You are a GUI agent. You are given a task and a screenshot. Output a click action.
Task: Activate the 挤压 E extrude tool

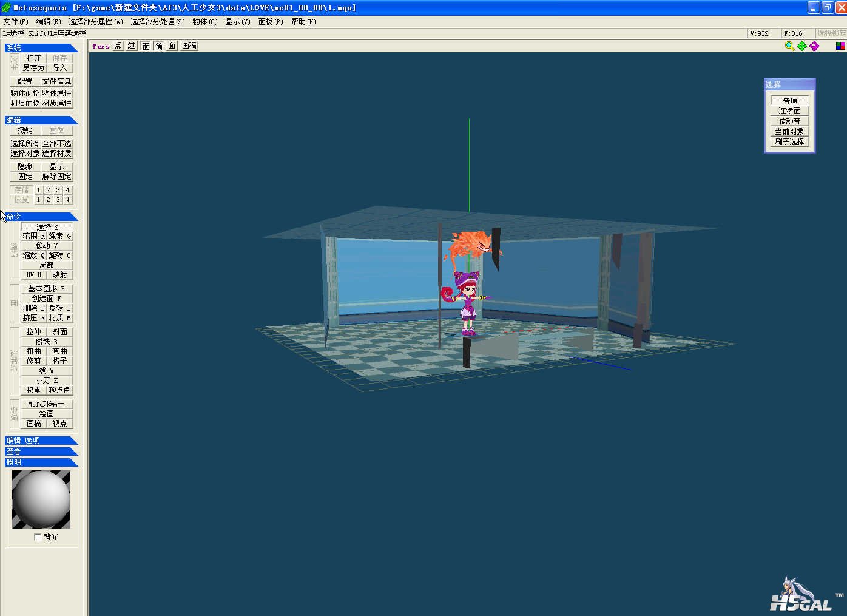pyautogui.click(x=34, y=318)
